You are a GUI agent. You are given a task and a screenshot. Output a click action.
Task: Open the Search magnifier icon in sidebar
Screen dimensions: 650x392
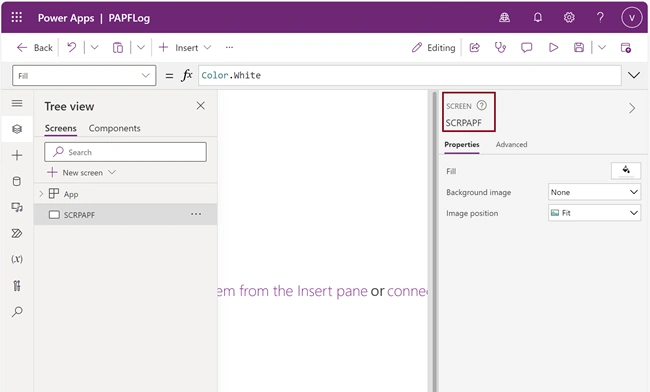[17, 312]
